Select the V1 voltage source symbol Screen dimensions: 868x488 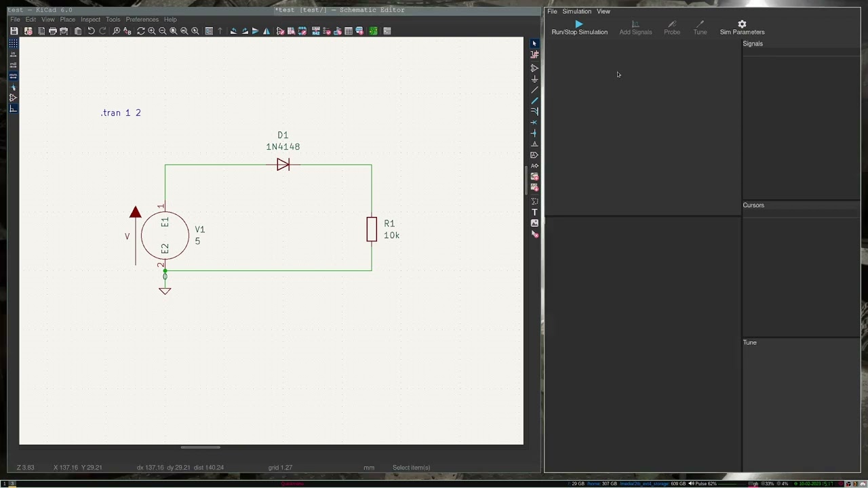165,235
